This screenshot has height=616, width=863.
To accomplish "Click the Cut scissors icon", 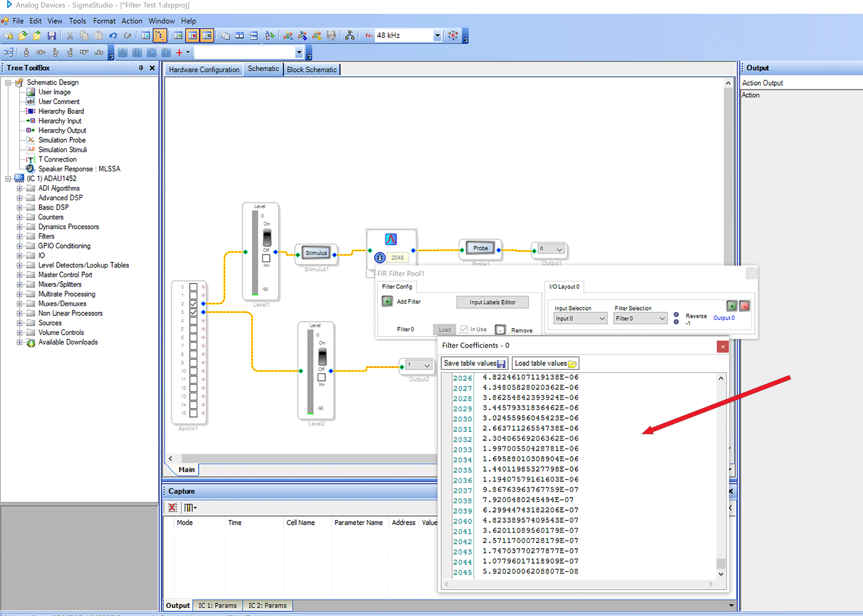I will (70, 36).
